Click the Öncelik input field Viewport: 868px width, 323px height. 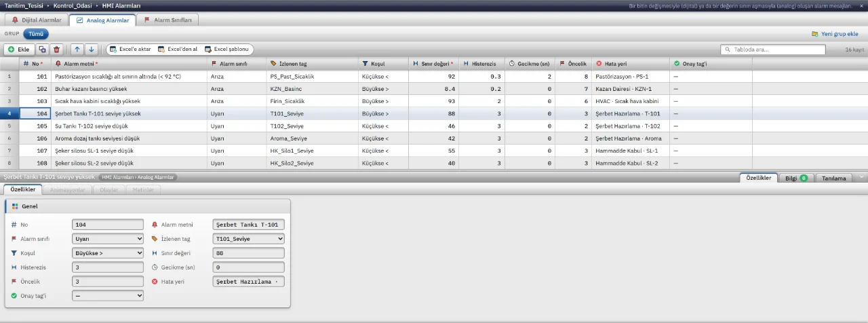point(108,282)
